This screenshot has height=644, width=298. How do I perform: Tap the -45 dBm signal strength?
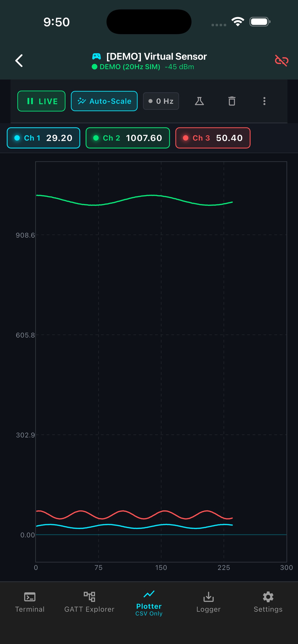tap(179, 67)
